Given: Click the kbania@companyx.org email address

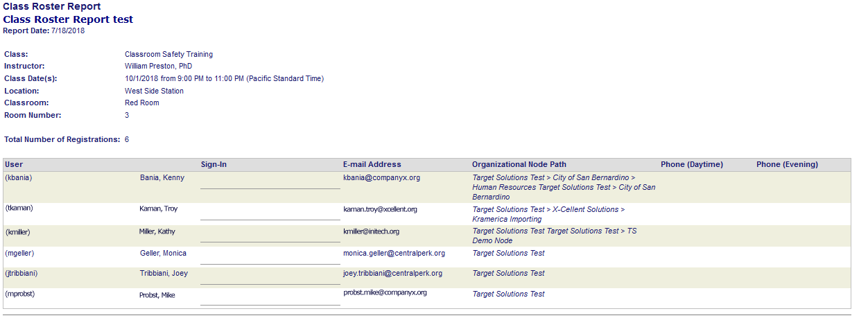Looking at the screenshot, I should click(381, 177).
